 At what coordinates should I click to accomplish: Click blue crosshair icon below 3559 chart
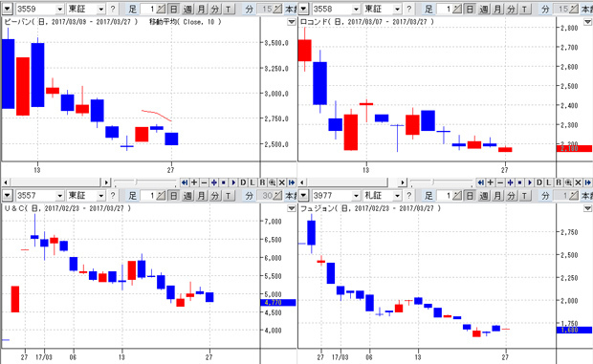tap(213, 182)
